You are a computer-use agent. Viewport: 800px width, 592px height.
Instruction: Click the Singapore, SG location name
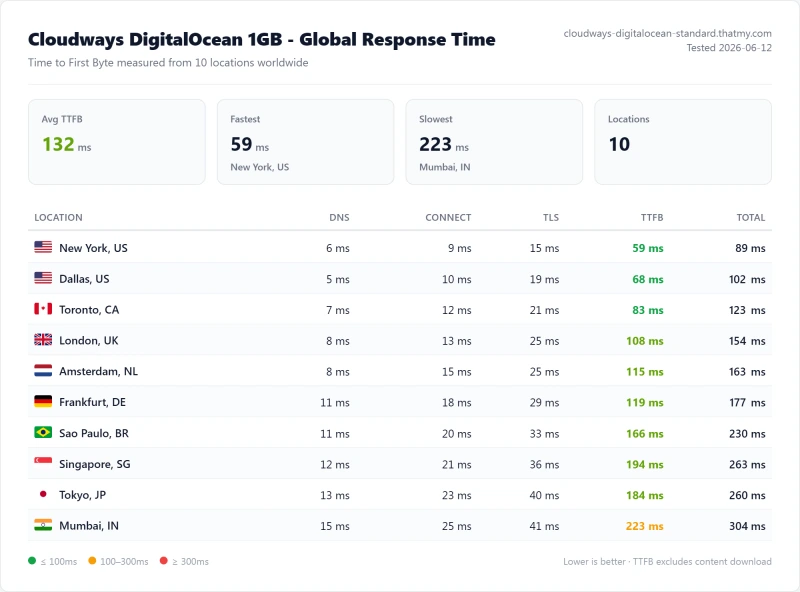click(x=95, y=464)
